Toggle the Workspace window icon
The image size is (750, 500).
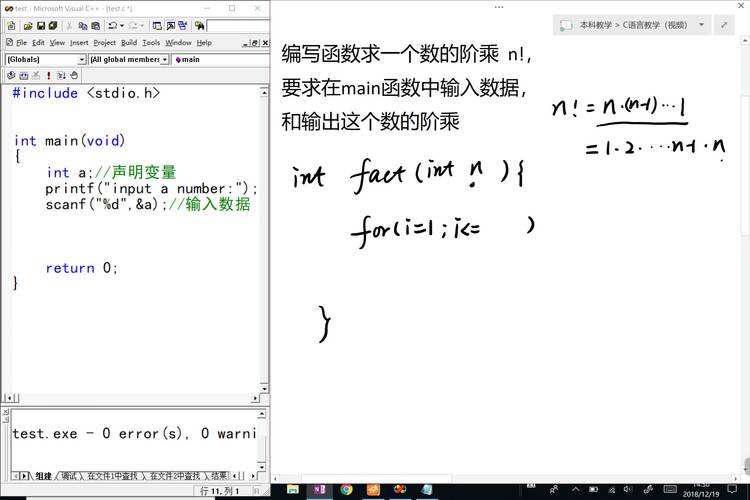157,25
